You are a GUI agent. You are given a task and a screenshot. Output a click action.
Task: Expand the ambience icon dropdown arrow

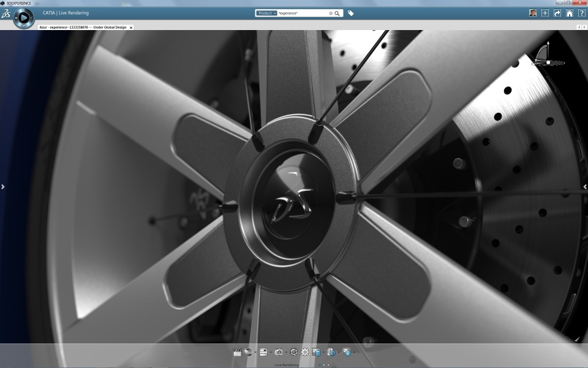(x=271, y=352)
